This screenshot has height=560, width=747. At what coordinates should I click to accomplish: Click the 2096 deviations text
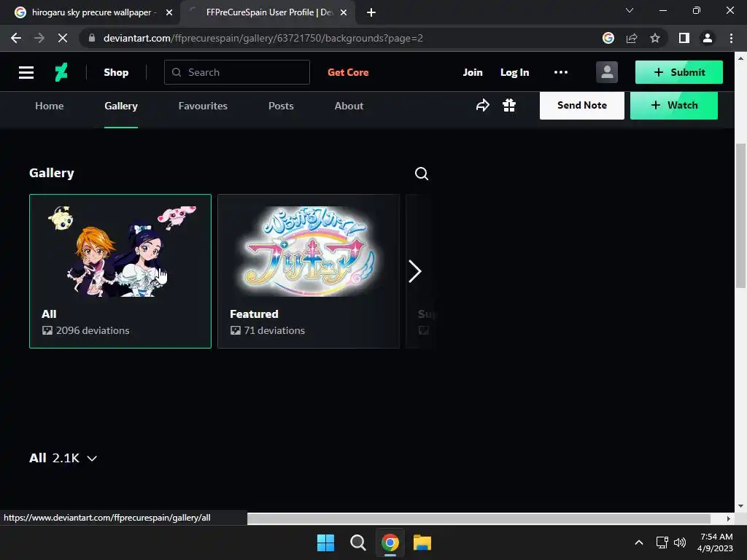tap(93, 330)
